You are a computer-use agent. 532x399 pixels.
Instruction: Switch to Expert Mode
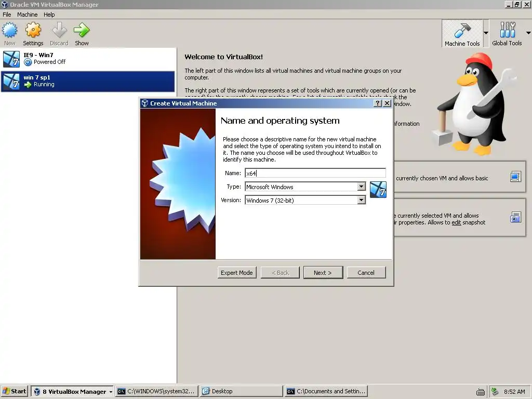(x=237, y=273)
